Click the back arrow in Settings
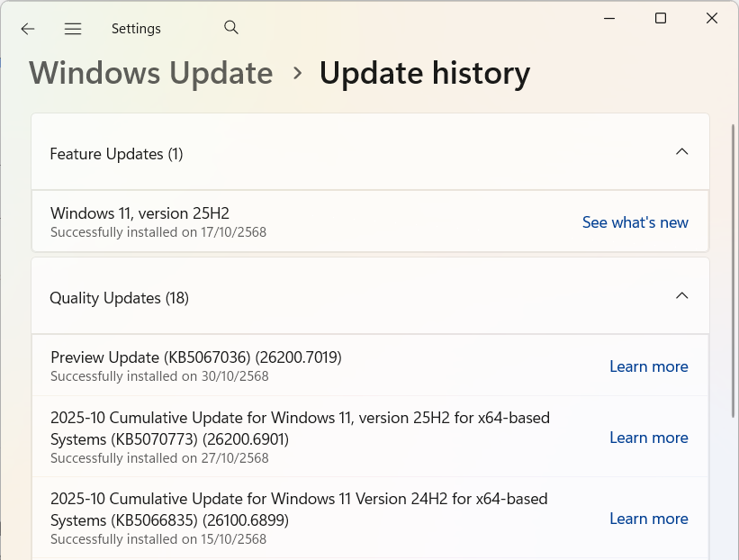 tap(28, 29)
